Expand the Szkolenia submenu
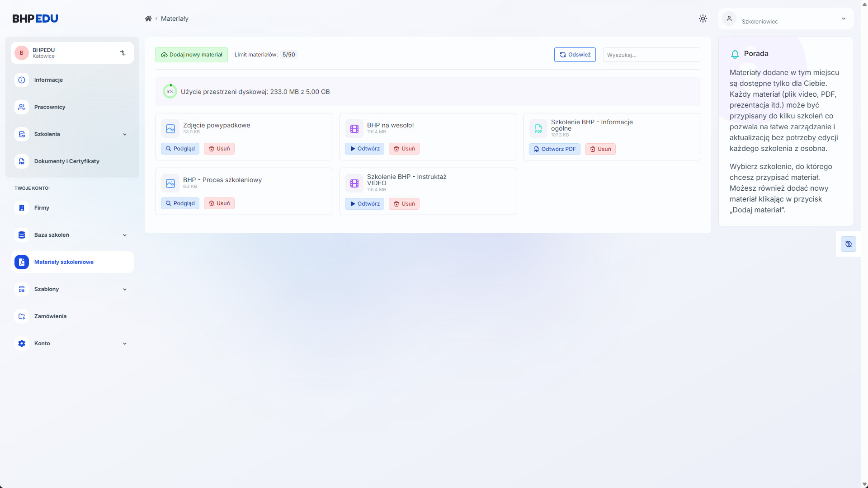868x488 pixels. pos(125,134)
